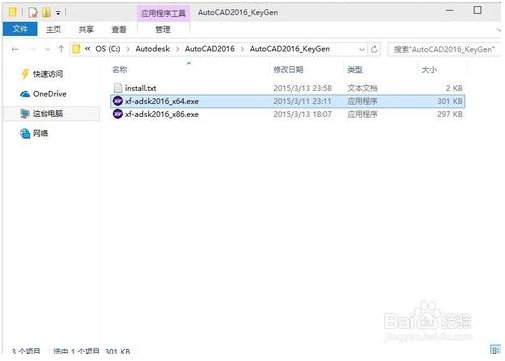Sort by 大小 column header

[x=429, y=69]
